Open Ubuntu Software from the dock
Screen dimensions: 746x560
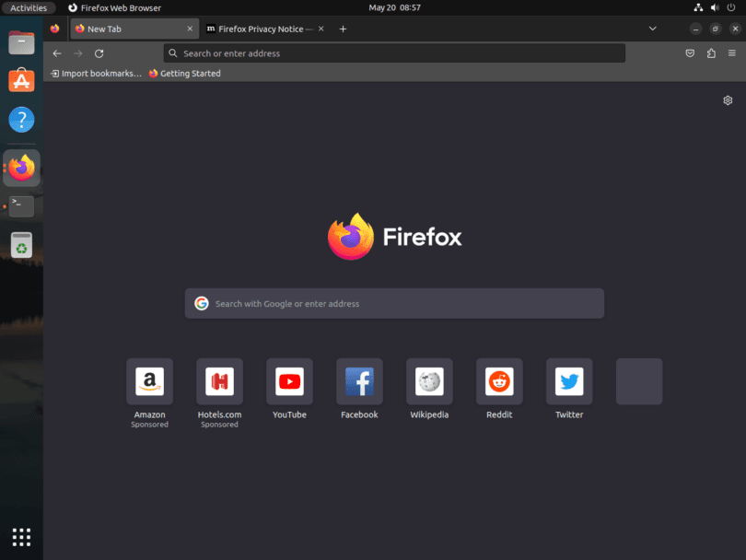pyautogui.click(x=21, y=80)
